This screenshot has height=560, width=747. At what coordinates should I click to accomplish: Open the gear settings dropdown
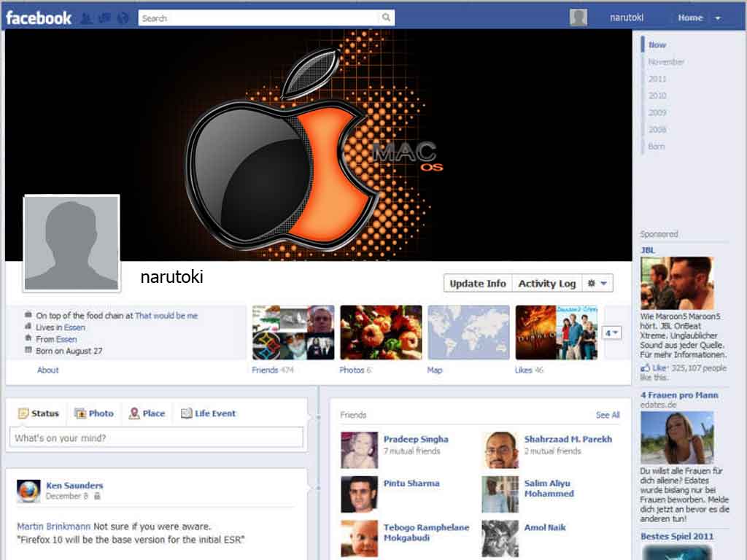point(597,284)
